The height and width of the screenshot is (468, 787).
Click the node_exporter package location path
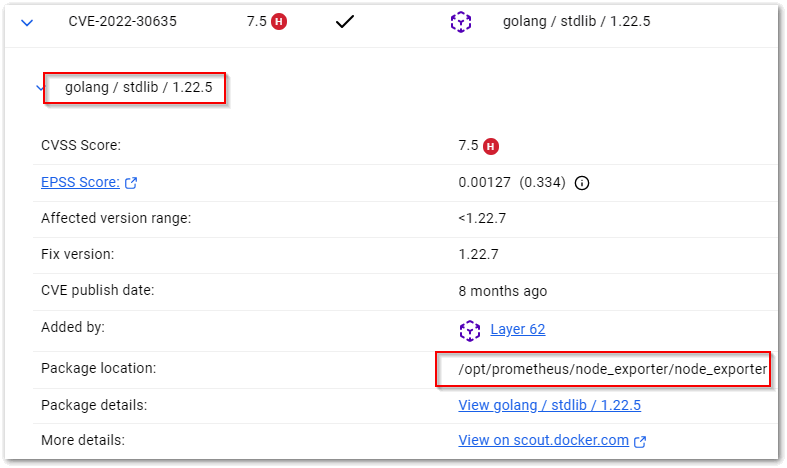pyautogui.click(x=612, y=369)
